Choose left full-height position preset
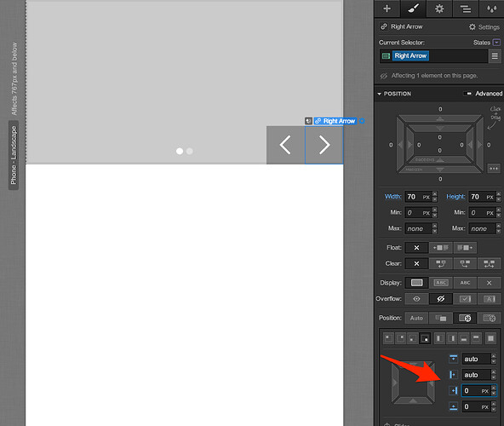This screenshot has height=426, width=504. [x=439, y=338]
